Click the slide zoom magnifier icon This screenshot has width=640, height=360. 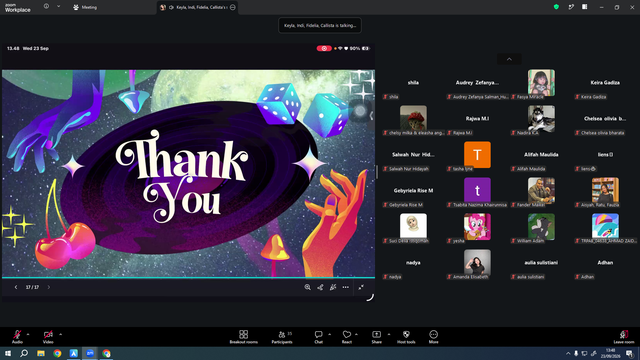tap(307, 287)
